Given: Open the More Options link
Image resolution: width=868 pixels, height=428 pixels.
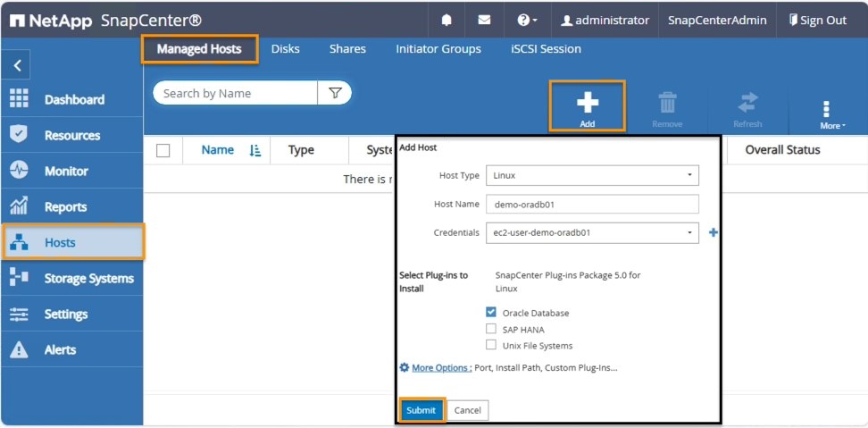Looking at the screenshot, I should [442, 367].
